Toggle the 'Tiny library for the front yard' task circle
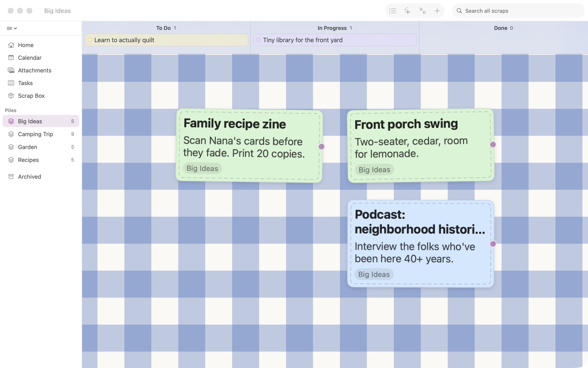588x368 pixels. [258, 40]
